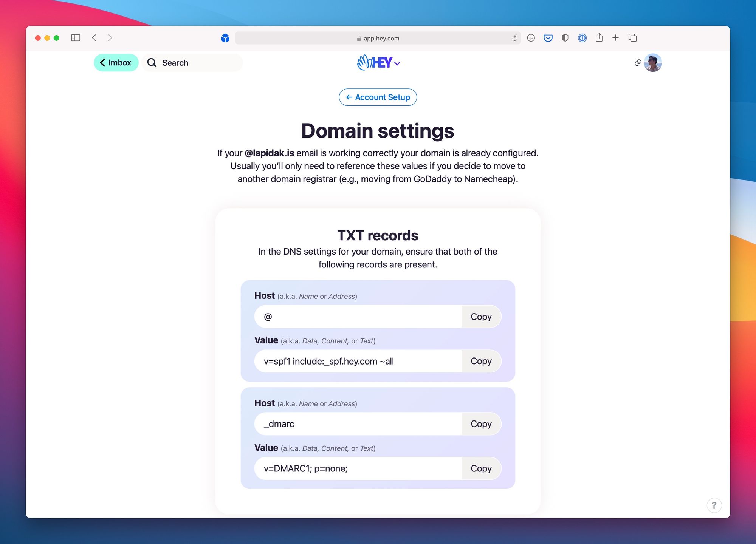This screenshot has width=756, height=544.
Task: Copy the DMARC TXT record value
Action: [481, 468]
